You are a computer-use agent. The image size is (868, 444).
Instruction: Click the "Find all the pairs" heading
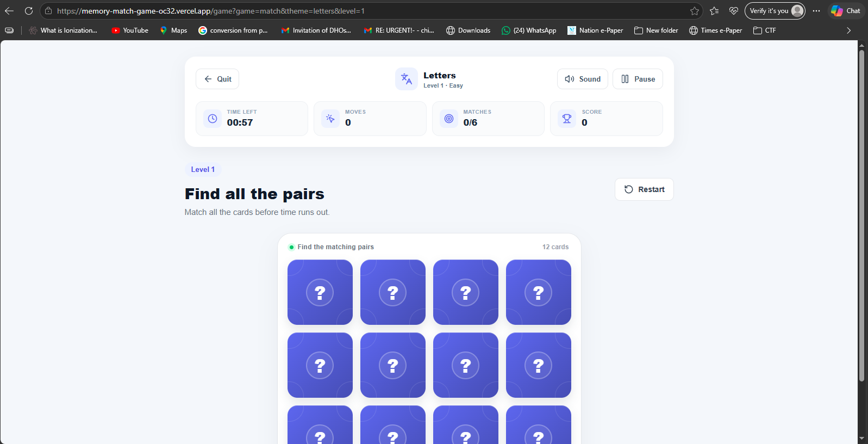click(x=254, y=194)
